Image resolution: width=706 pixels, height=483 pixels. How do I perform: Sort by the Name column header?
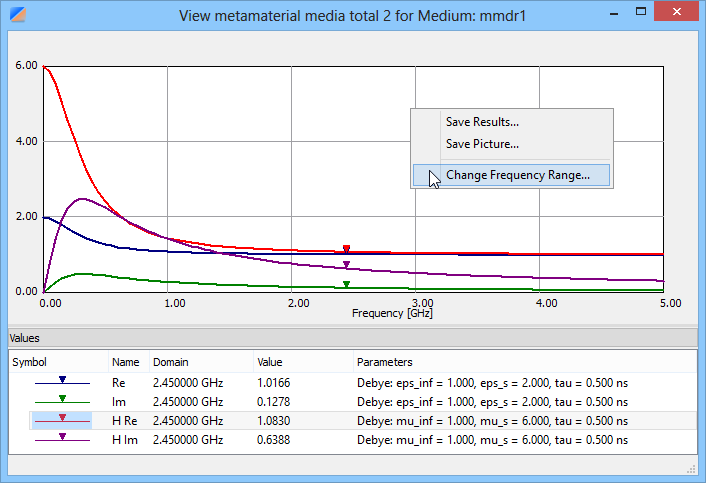125,361
